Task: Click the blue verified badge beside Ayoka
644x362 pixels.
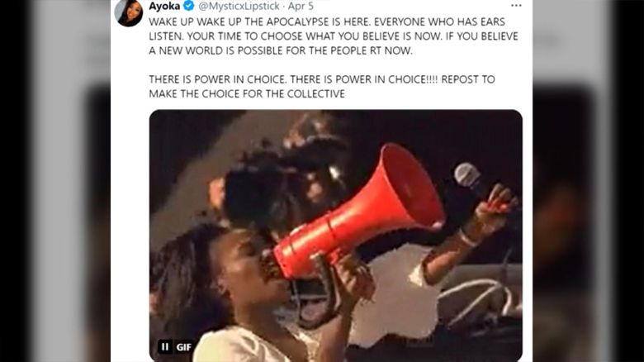Action: point(188,6)
